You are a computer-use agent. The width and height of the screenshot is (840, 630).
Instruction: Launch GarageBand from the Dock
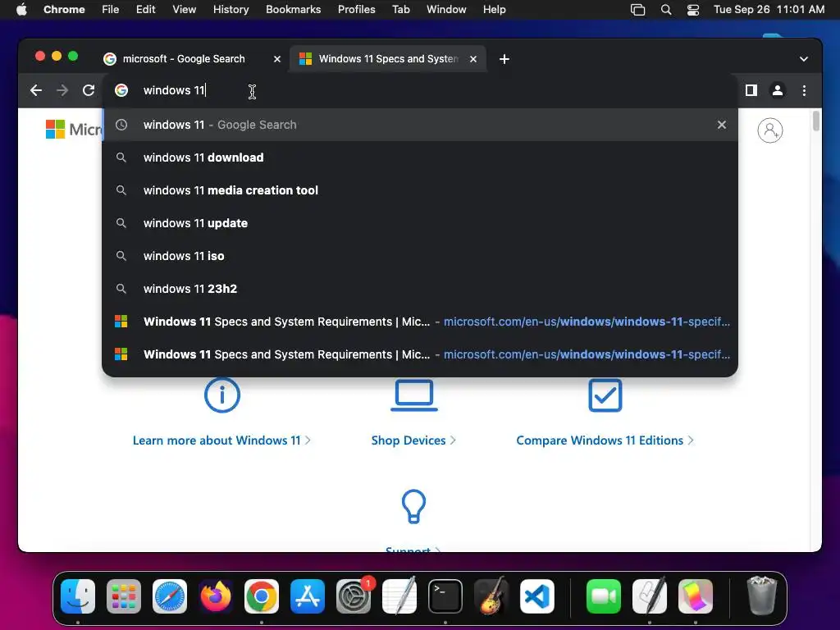[x=491, y=596]
